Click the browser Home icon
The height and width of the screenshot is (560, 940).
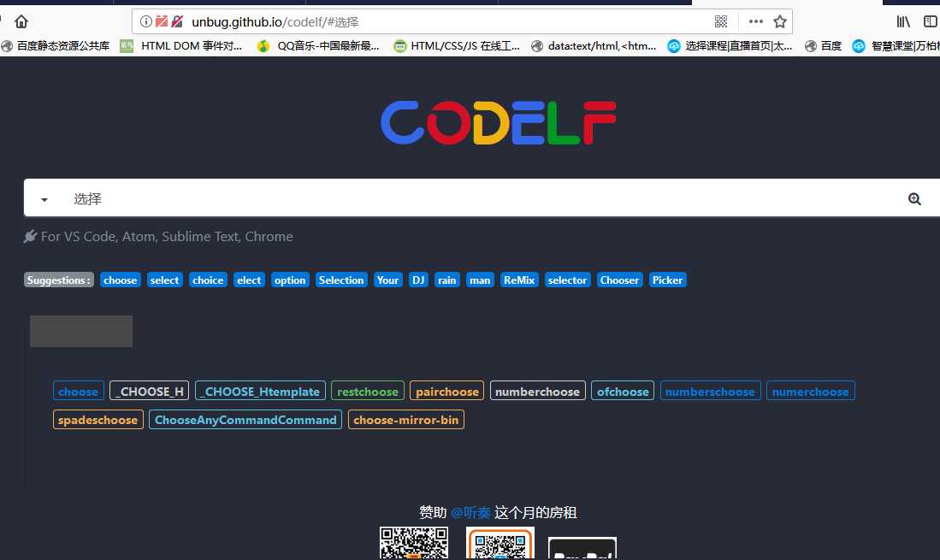(21, 22)
